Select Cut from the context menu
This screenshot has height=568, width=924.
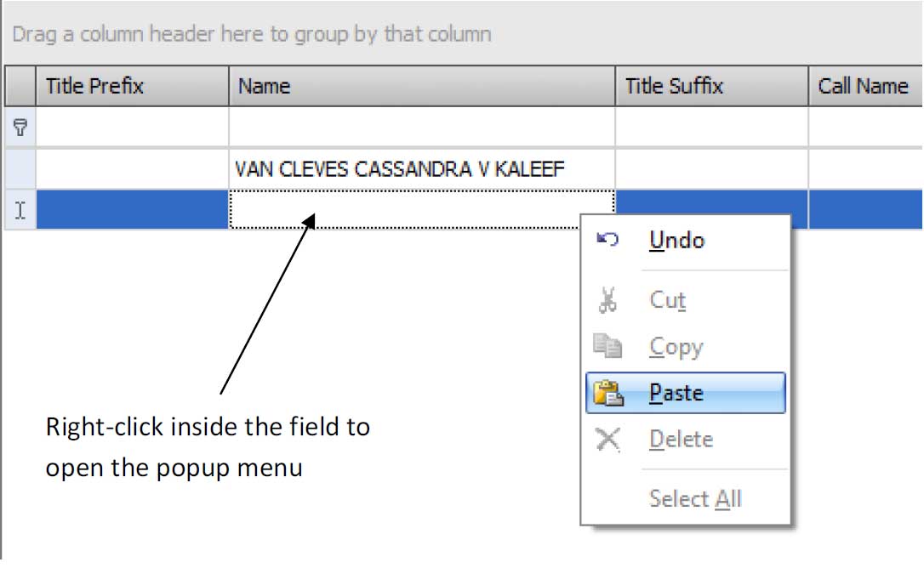[668, 299]
